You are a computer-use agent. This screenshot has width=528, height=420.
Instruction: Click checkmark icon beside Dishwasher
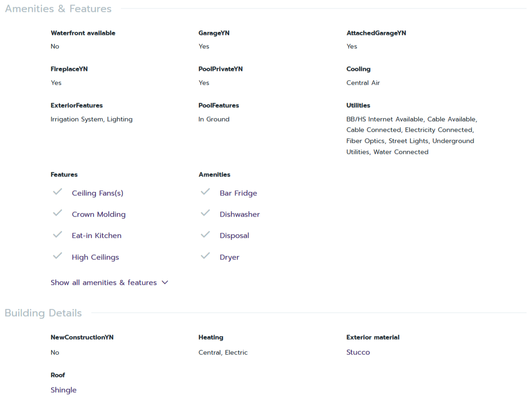[x=205, y=213]
